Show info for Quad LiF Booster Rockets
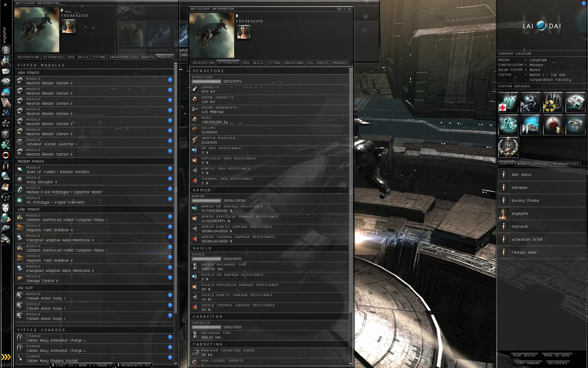Screen dimensions: 588x368 pyautogui.click(x=170, y=169)
